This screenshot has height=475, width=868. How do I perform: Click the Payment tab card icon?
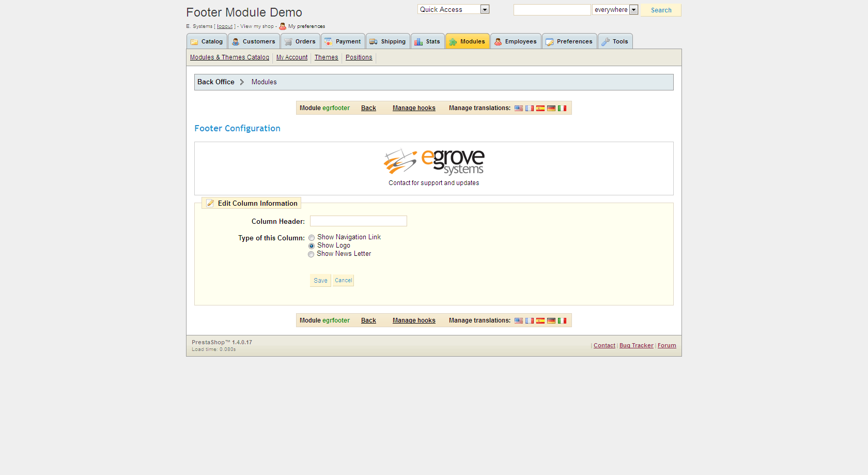click(329, 42)
